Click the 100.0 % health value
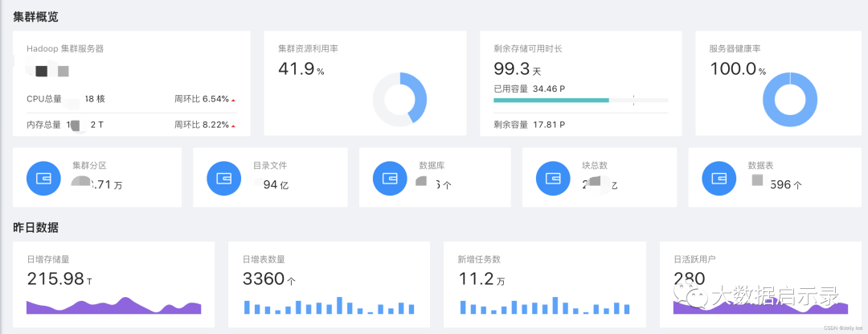Viewport: 868px width, 334px height. [738, 69]
